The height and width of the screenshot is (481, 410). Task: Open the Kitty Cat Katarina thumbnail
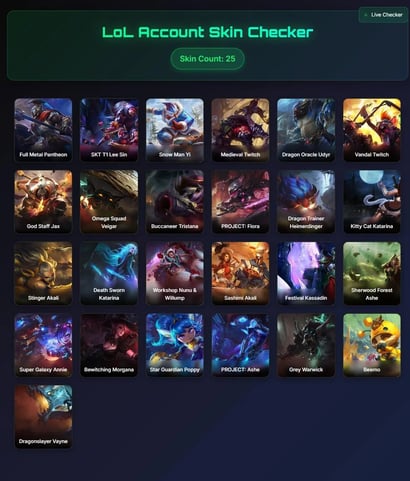click(372, 201)
